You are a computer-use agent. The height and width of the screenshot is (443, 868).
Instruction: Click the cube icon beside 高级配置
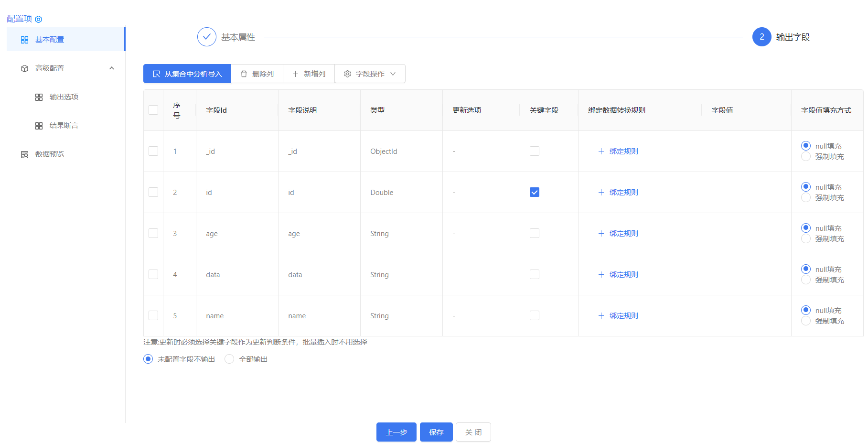coord(25,68)
